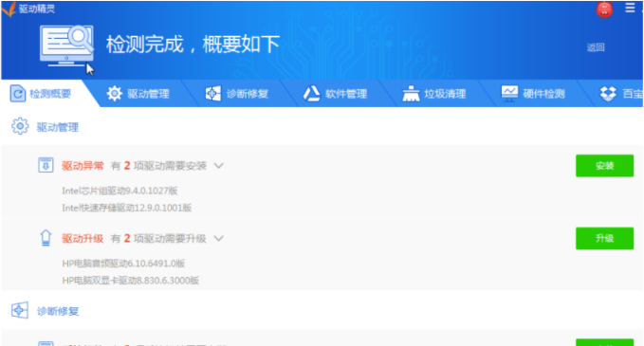Click 返回 to go back
This screenshot has height=346, width=644.
point(596,47)
